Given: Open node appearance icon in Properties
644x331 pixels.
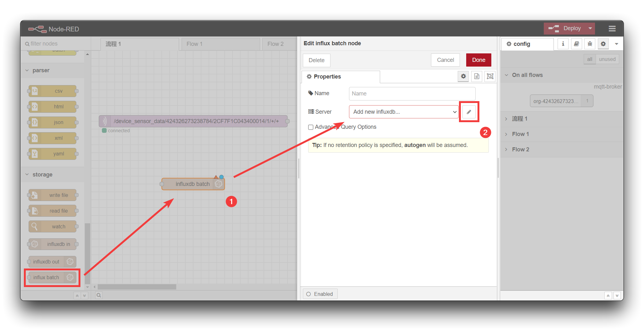Looking at the screenshot, I should 490,76.
